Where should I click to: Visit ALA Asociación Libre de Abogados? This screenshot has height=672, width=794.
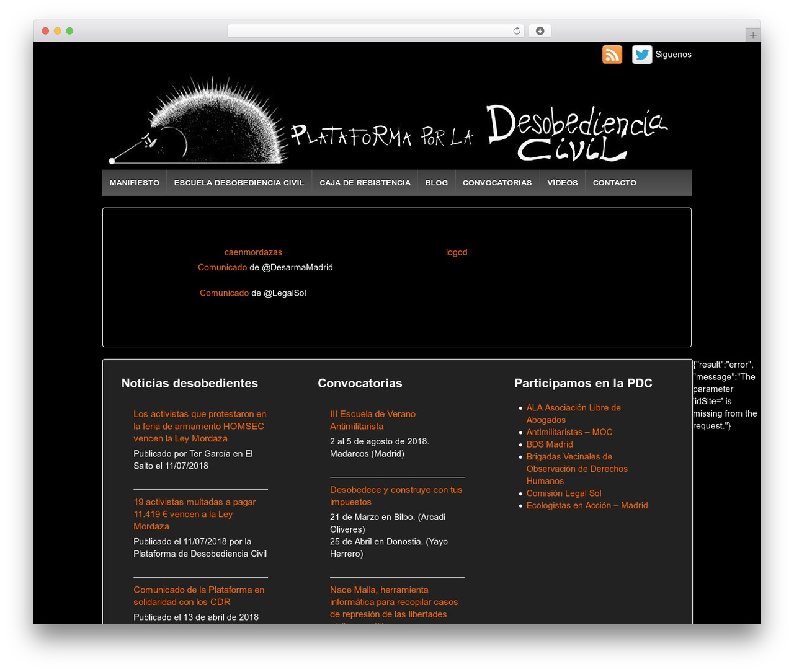pos(574,414)
